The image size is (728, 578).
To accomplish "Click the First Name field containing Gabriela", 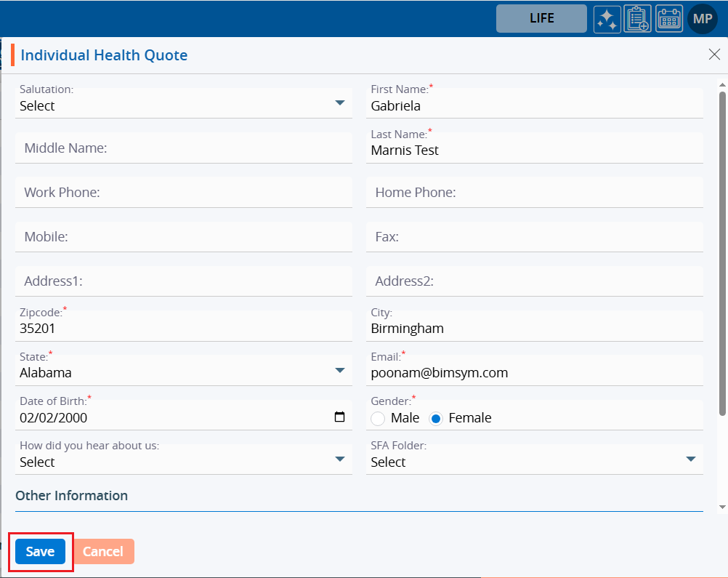I will 534,106.
